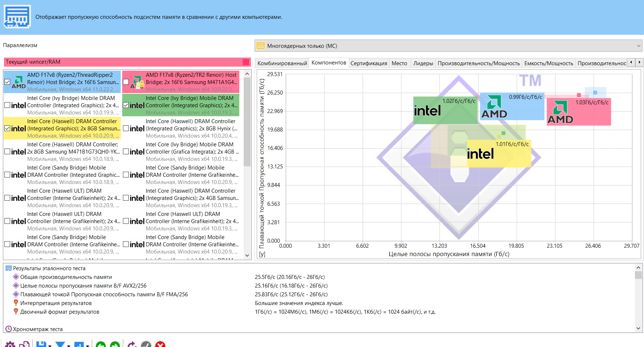Click intel logo of Haswell 2x 8GB Samsung entry

(18, 129)
